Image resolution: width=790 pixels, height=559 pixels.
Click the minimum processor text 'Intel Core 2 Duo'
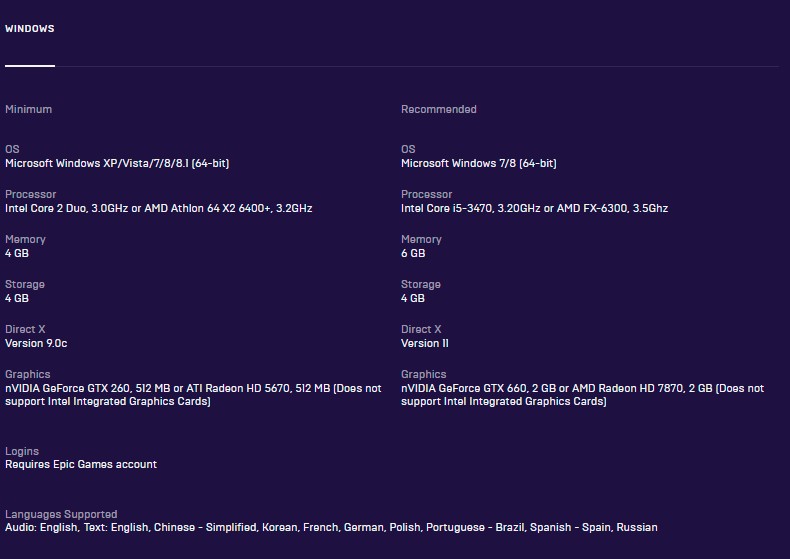[x=46, y=208]
